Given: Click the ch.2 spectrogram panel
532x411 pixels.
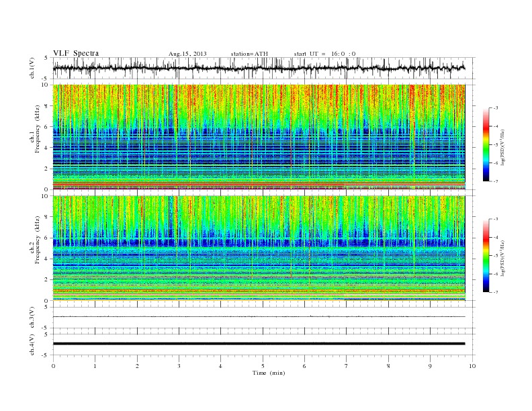Looking at the screenshot, I should click(x=259, y=248).
